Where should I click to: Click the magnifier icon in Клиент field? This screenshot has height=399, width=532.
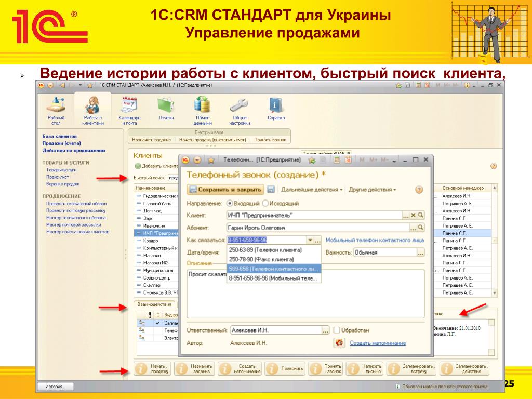tap(420, 215)
